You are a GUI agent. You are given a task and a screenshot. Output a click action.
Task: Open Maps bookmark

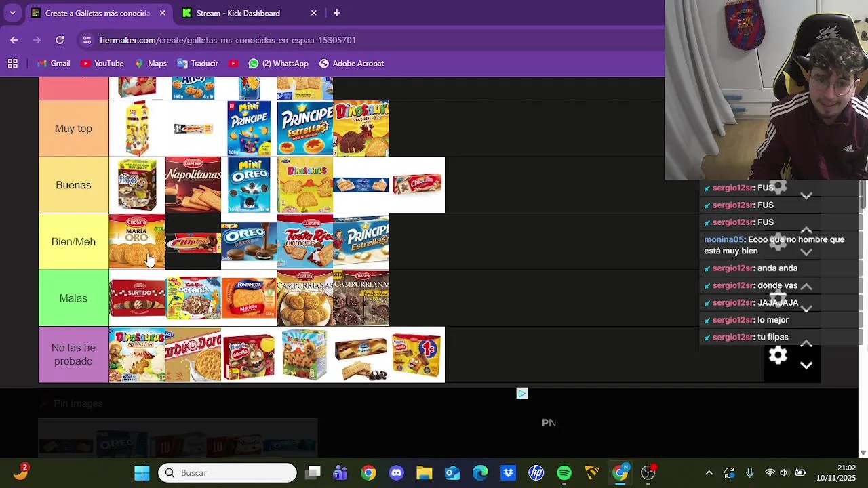pyautogui.click(x=151, y=64)
